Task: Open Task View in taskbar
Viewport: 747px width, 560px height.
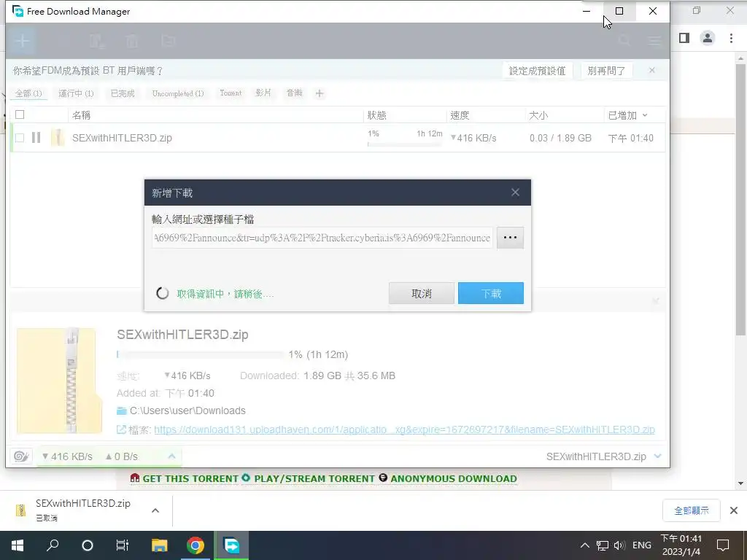Action: [x=122, y=545]
